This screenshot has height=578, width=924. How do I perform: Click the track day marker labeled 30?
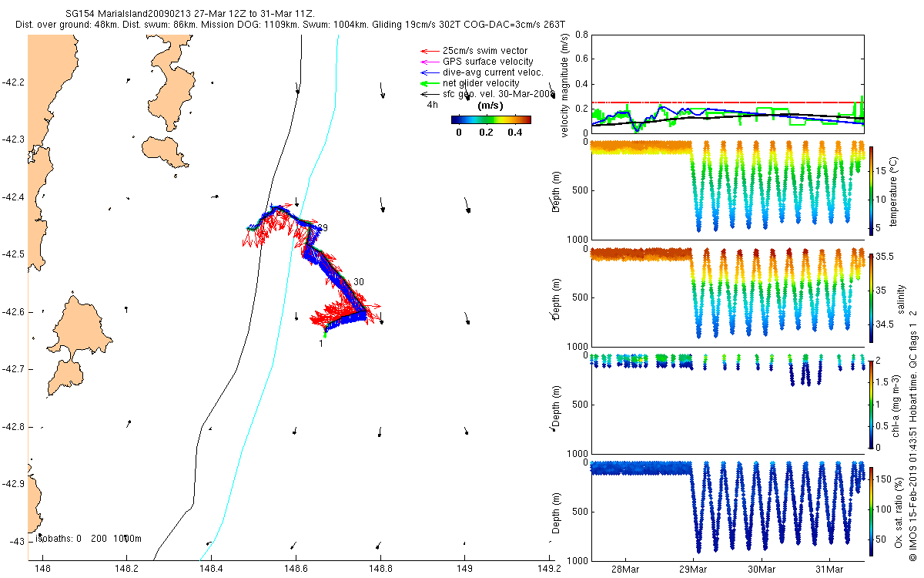pyautogui.click(x=358, y=282)
